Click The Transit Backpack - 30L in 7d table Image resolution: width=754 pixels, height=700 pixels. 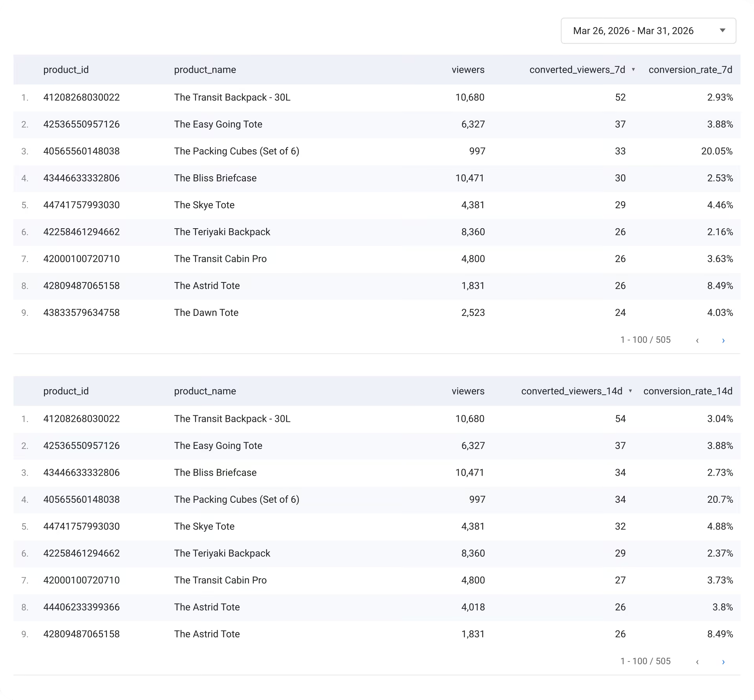tap(232, 97)
